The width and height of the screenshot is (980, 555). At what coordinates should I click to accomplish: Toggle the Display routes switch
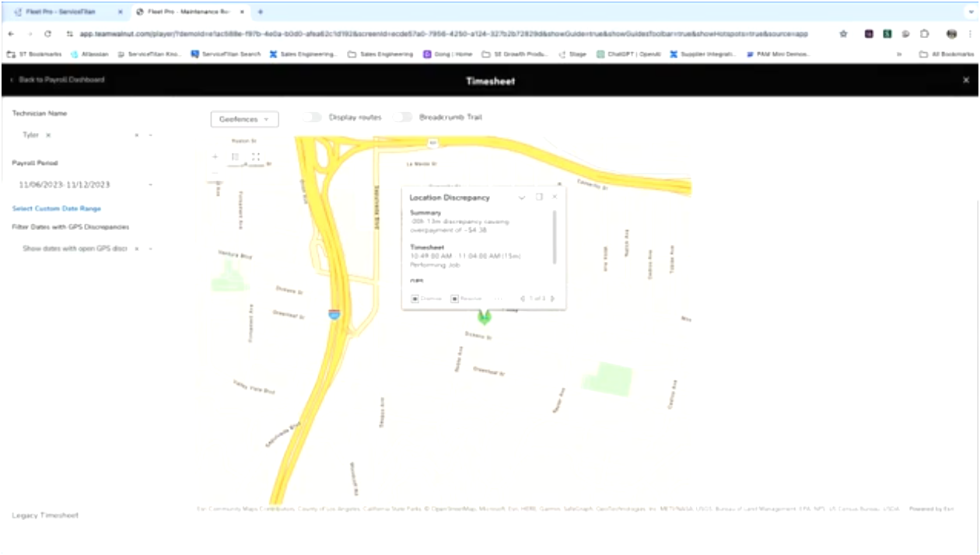point(312,117)
